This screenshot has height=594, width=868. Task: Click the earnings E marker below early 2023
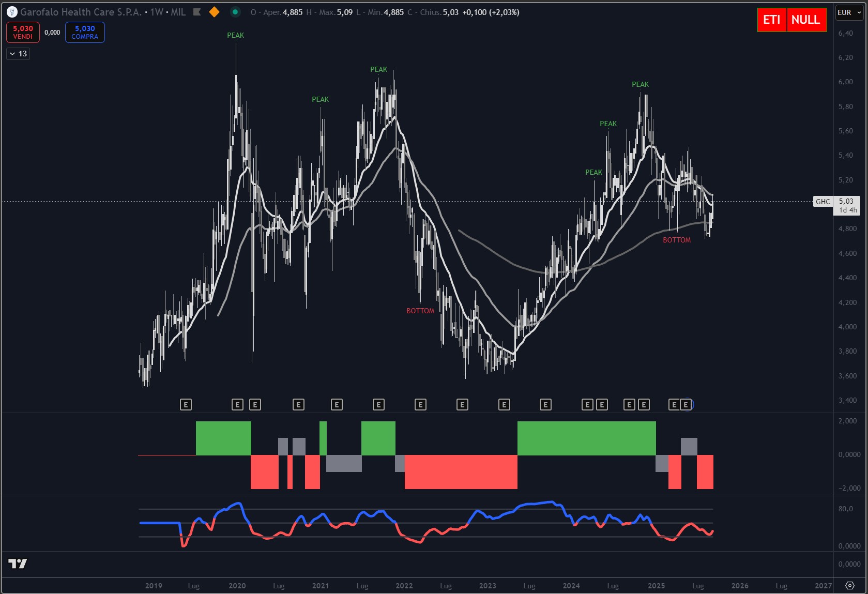pos(504,405)
